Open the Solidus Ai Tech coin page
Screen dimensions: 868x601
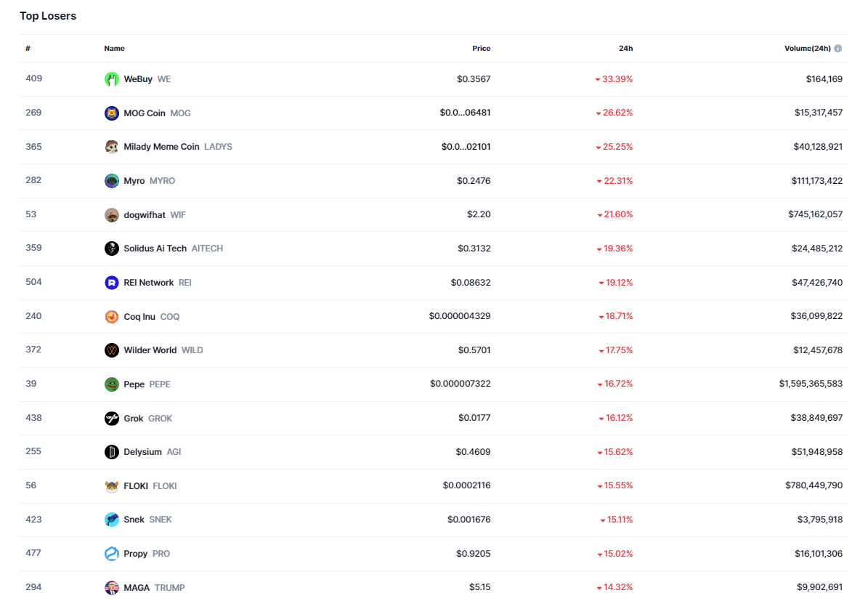pos(155,249)
